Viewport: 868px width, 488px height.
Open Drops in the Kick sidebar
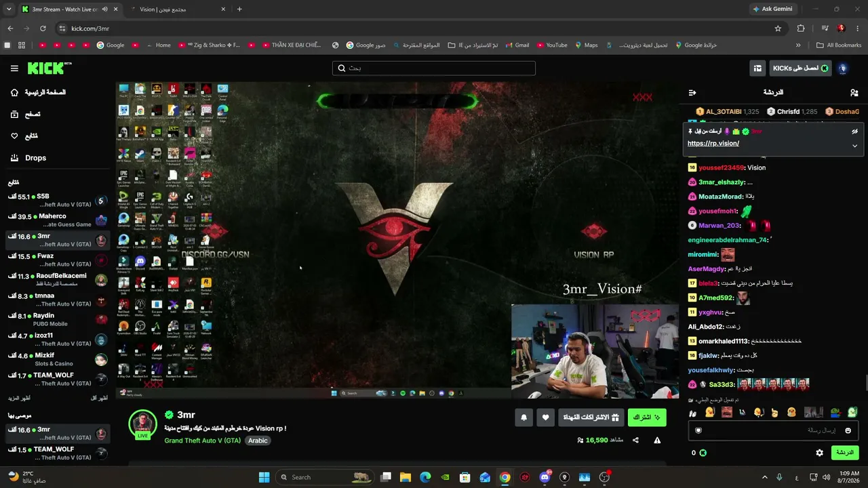(x=28, y=158)
